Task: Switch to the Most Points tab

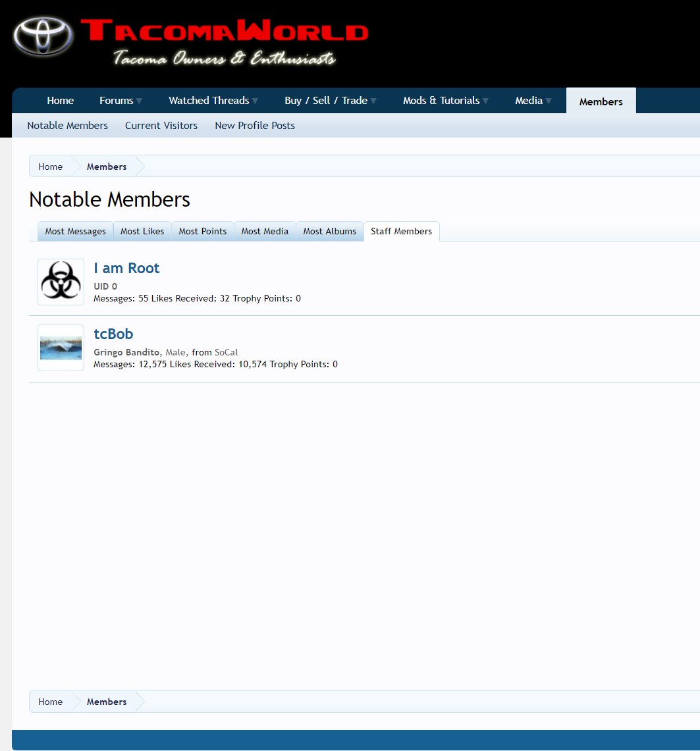Action: (x=203, y=231)
